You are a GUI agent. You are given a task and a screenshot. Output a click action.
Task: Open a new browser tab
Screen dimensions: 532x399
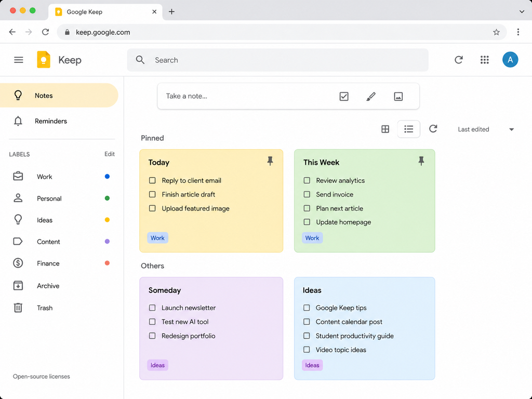(171, 11)
